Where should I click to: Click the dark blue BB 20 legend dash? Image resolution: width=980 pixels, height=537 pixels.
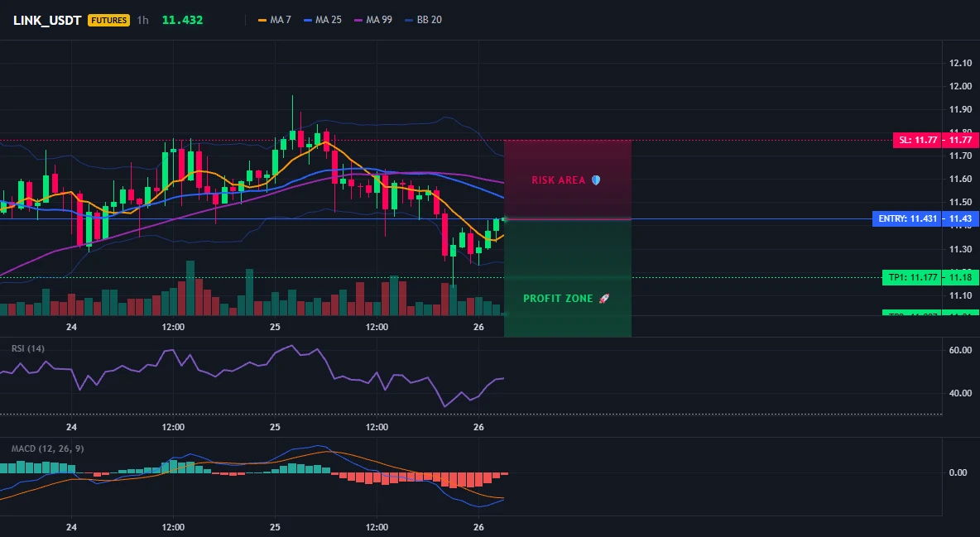click(x=410, y=20)
